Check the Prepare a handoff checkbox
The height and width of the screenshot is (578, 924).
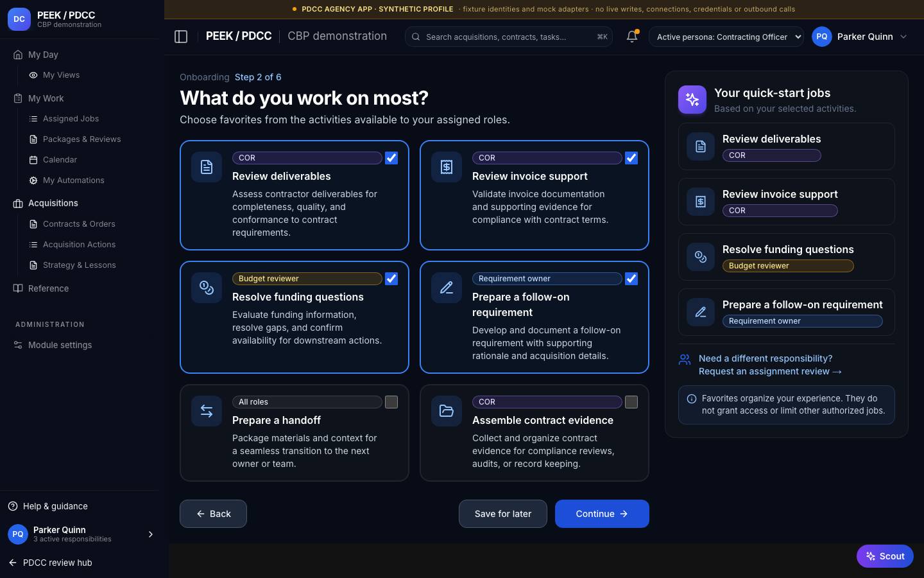tap(391, 402)
